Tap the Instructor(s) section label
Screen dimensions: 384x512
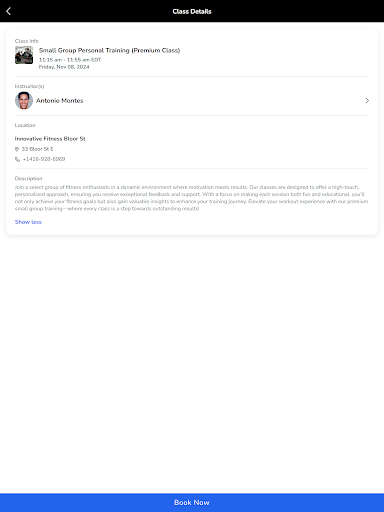[29, 86]
